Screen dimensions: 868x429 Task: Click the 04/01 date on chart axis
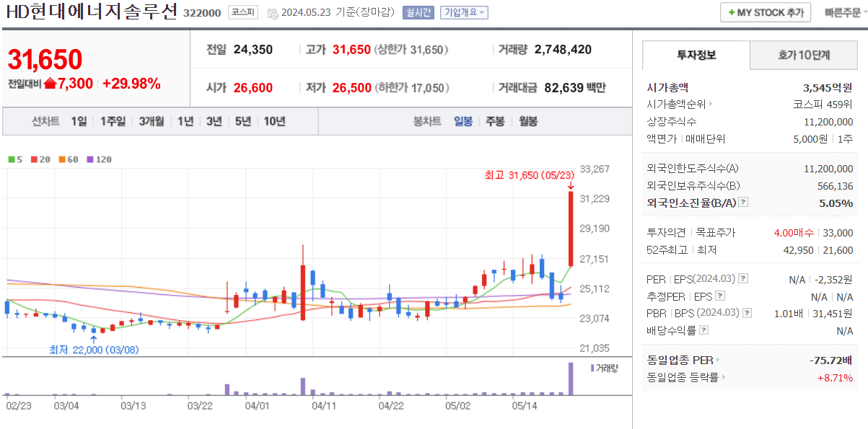[258, 406]
